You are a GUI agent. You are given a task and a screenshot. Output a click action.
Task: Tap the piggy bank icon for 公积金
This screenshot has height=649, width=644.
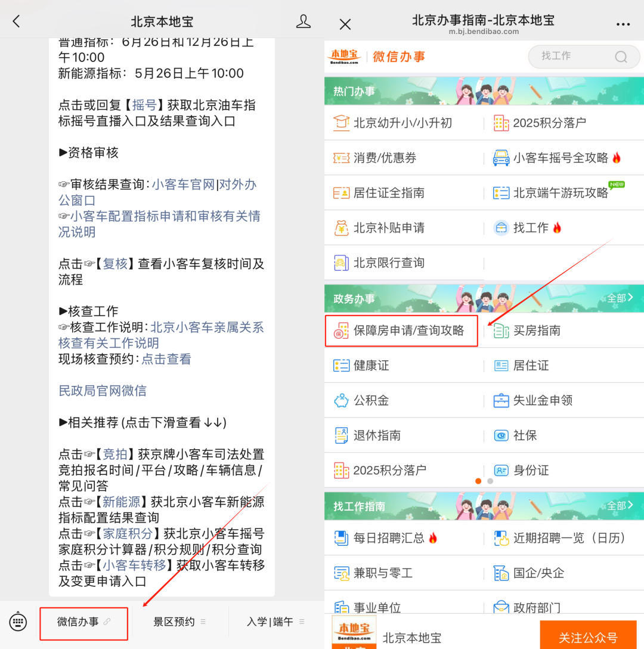pyautogui.click(x=341, y=400)
